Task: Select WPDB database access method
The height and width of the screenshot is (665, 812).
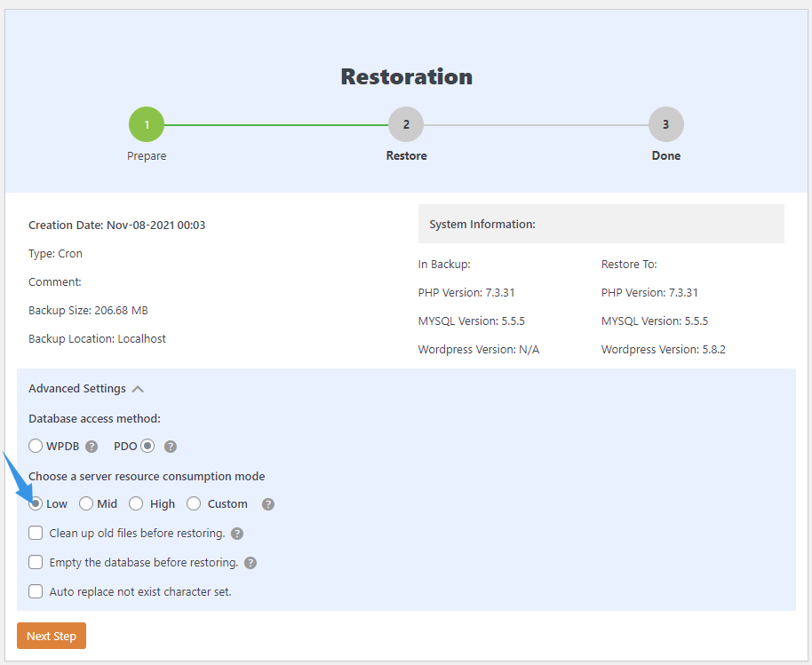Action: 36,446
